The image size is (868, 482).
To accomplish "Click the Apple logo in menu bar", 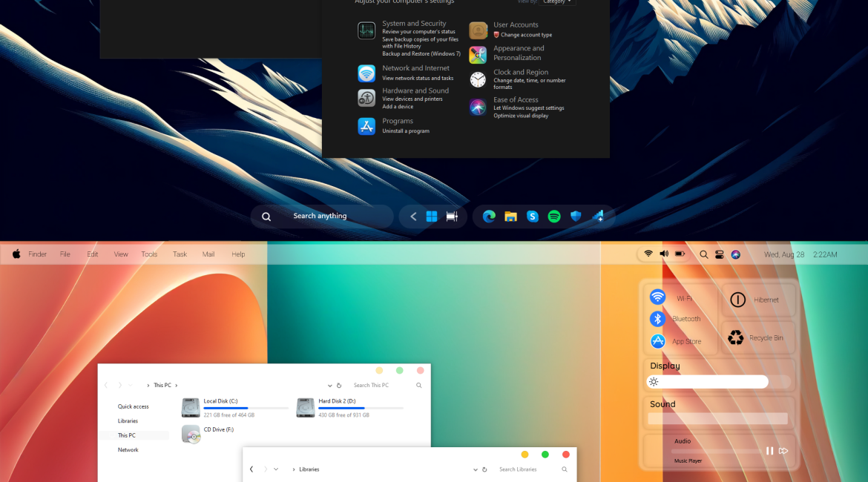I will [x=16, y=254].
